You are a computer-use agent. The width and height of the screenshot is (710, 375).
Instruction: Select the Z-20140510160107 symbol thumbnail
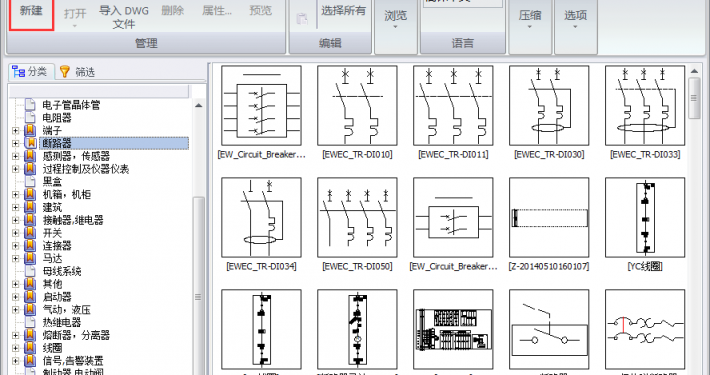tap(549, 217)
